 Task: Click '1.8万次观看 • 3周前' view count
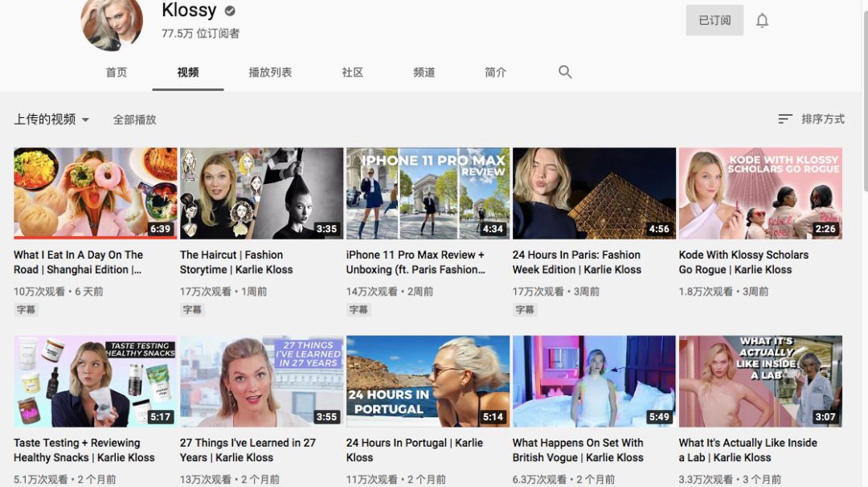723,292
